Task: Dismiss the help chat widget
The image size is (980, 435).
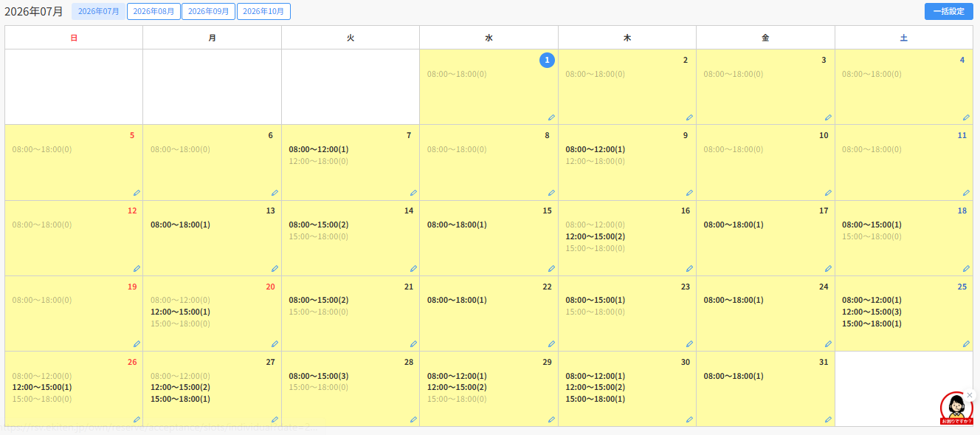Action: click(x=970, y=395)
